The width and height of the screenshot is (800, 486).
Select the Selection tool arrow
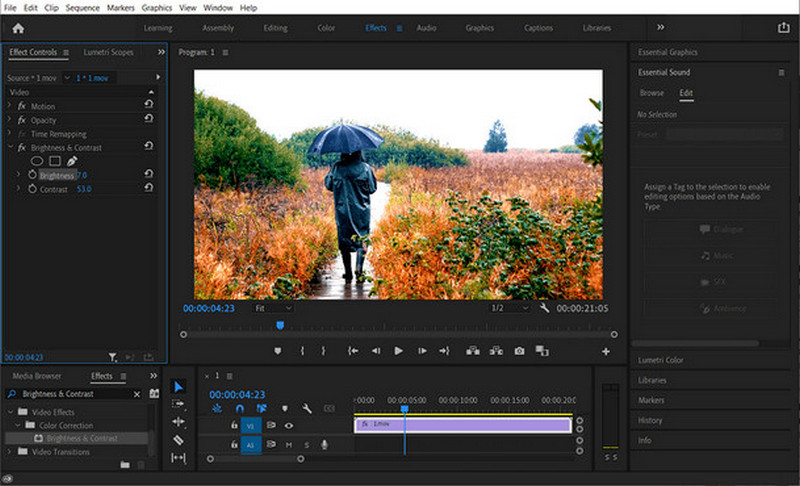click(x=178, y=387)
